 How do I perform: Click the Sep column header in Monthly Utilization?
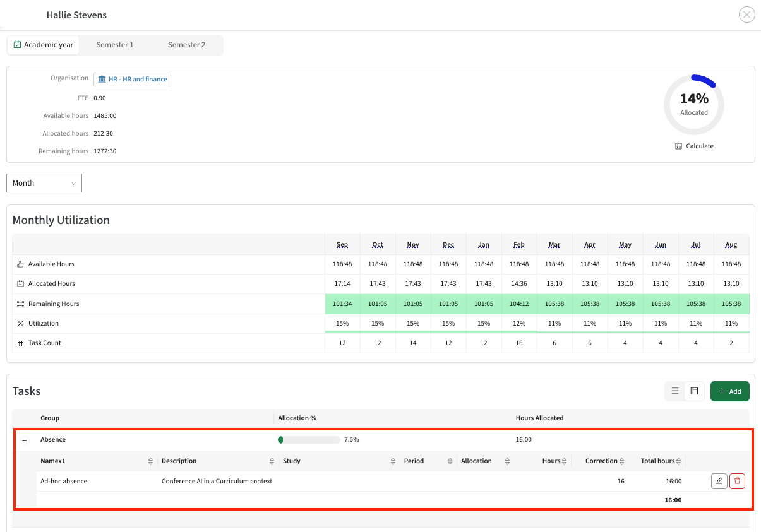tap(342, 245)
